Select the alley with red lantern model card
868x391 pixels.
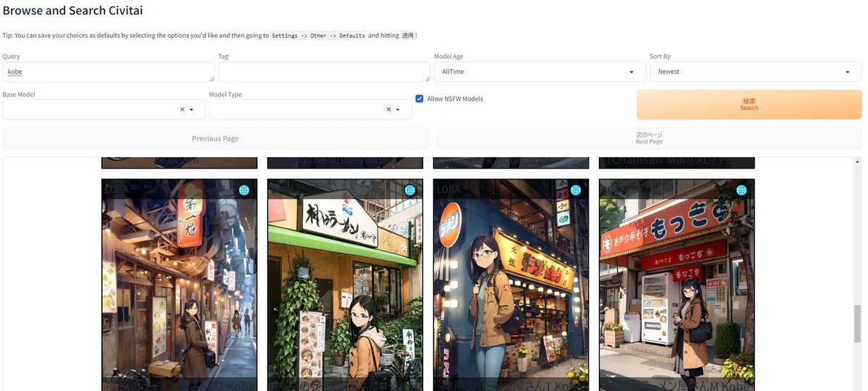click(x=179, y=285)
